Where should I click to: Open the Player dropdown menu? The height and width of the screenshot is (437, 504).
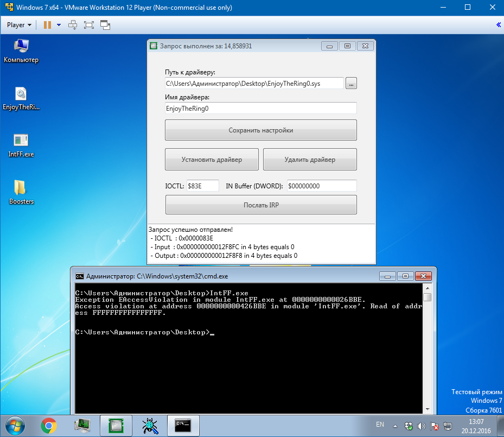pyautogui.click(x=18, y=25)
